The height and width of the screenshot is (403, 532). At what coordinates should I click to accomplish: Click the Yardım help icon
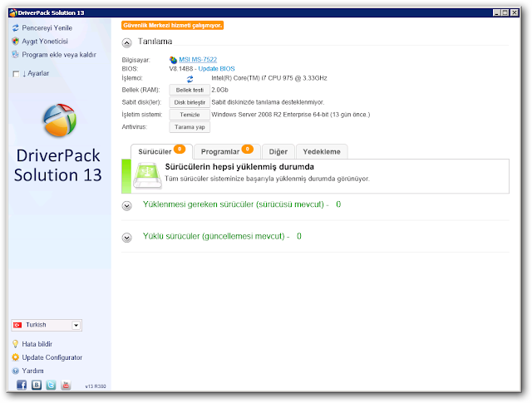pos(15,371)
